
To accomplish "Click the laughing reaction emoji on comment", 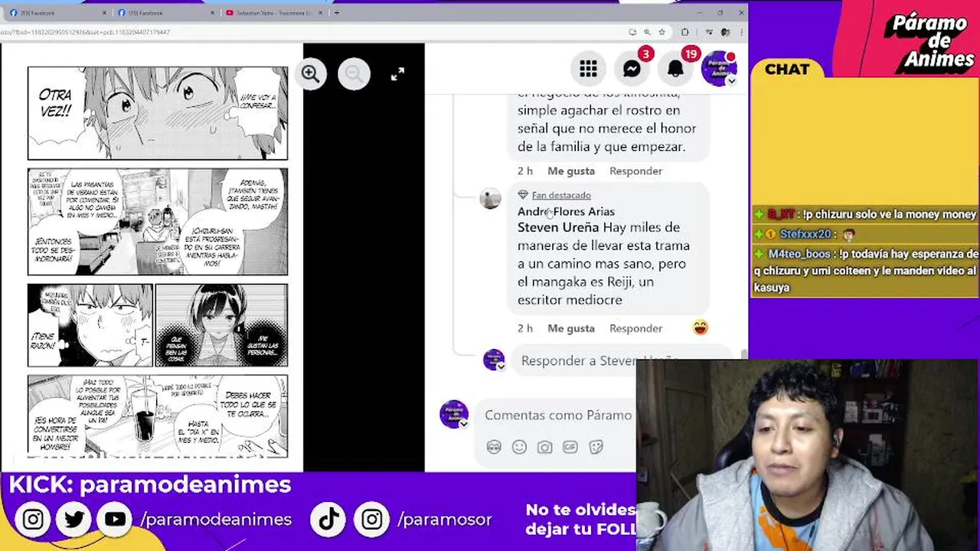I will click(700, 328).
